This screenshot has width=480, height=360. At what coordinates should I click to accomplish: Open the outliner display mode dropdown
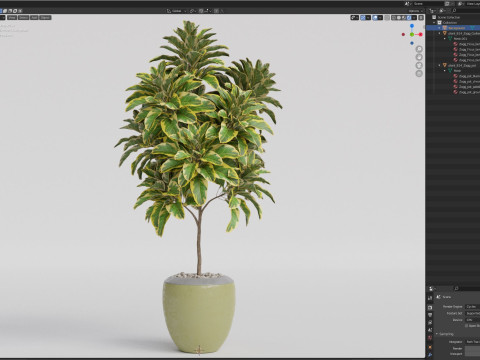tap(443, 11)
